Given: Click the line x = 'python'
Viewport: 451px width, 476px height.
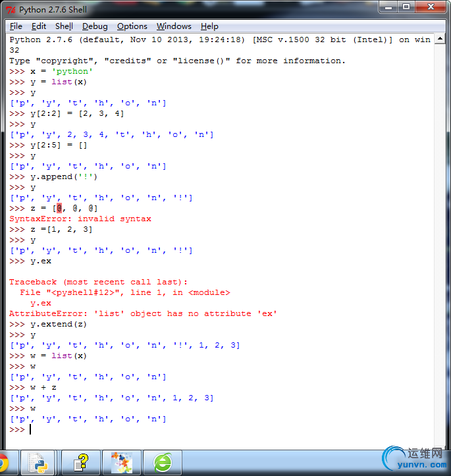Looking at the screenshot, I should click(51, 72).
